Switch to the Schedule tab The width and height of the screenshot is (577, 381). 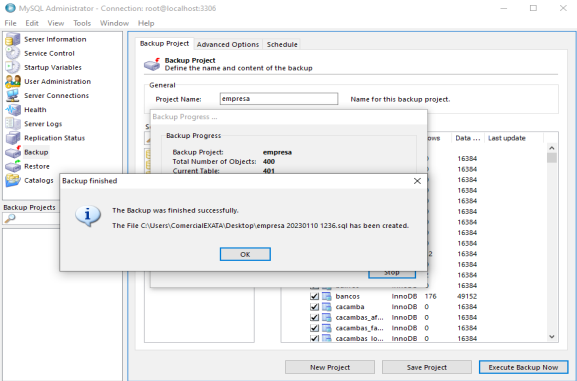282,44
